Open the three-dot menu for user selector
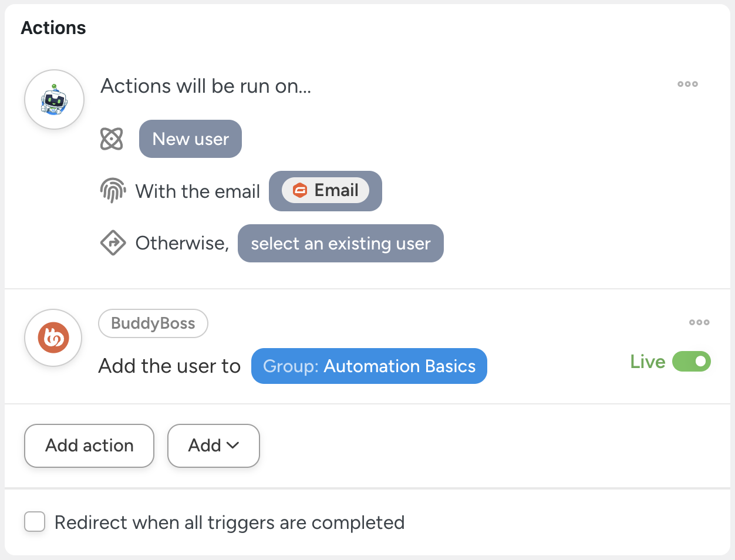The image size is (735, 560). 687,84
